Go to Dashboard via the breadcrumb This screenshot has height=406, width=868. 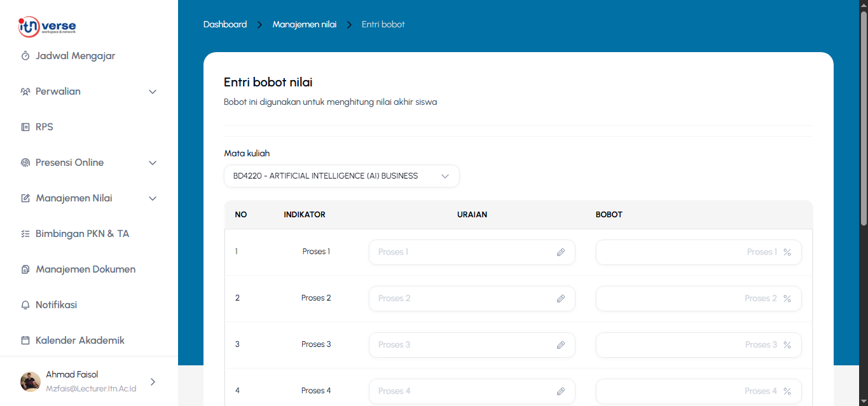(x=225, y=24)
